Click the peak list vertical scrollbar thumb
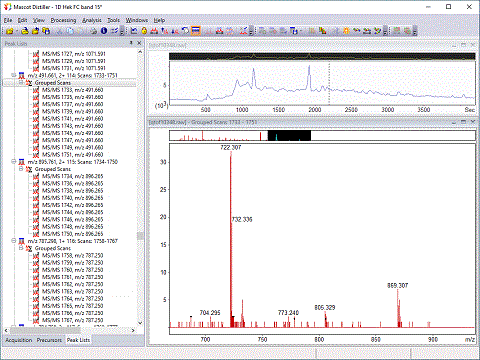The image size is (480, 360). pyautogui.click(x=140, y=236)
